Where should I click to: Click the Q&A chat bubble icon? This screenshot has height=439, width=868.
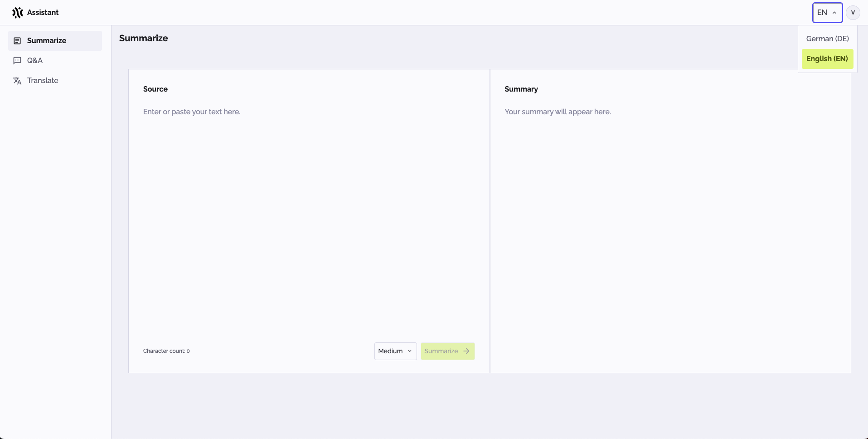17,60
